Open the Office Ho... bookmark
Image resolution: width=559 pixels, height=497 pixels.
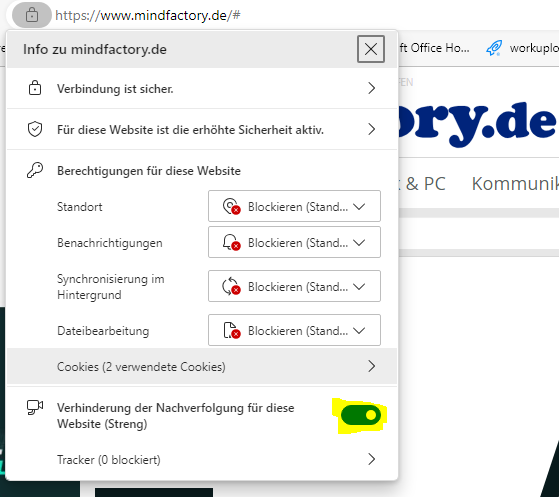pyautogui.click(x=434, y=48)
